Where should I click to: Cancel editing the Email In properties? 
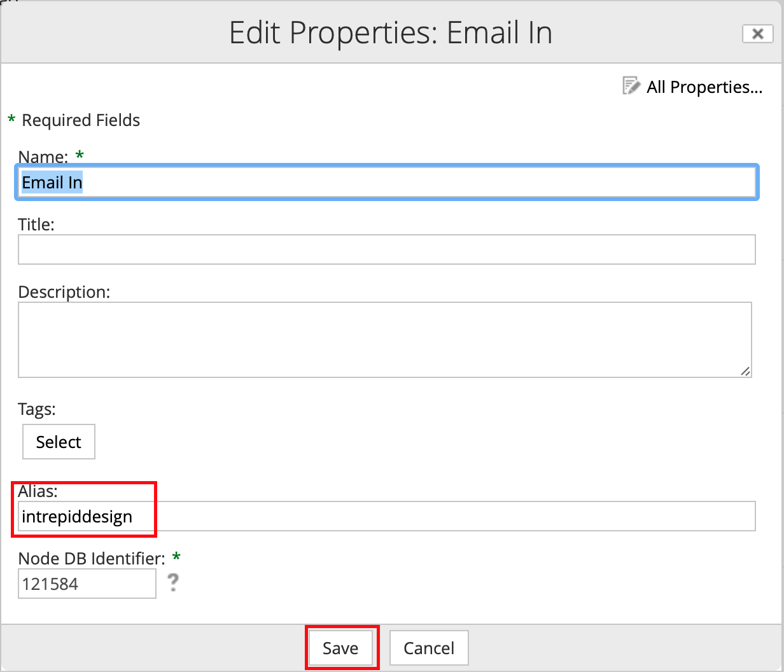point(428,647)
